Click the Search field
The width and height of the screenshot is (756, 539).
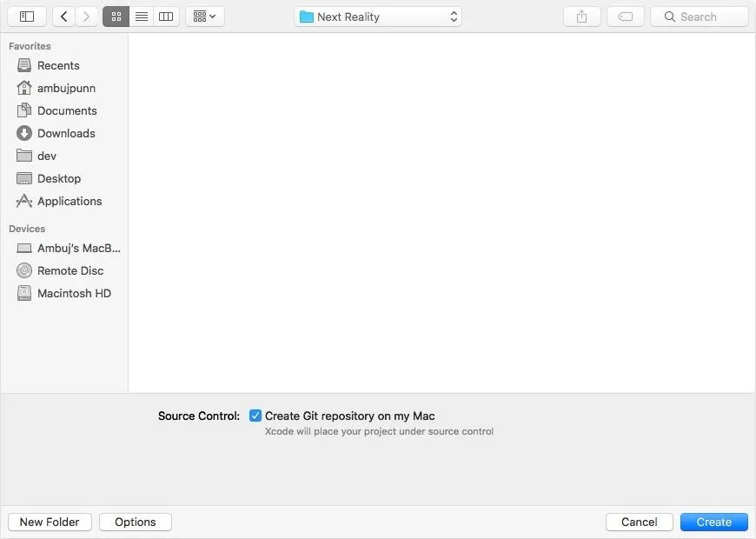tap(700, 17)
